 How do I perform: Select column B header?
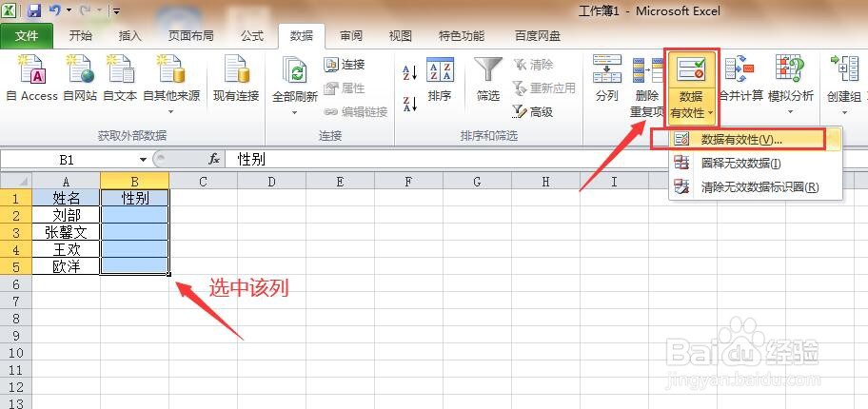pyautogui.click(x=135, y=181)
